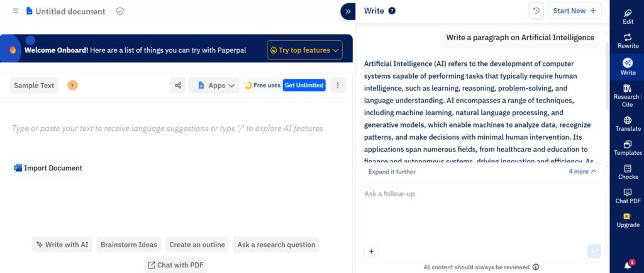
Task: Open the Apps dropdown
Action: 214,86
